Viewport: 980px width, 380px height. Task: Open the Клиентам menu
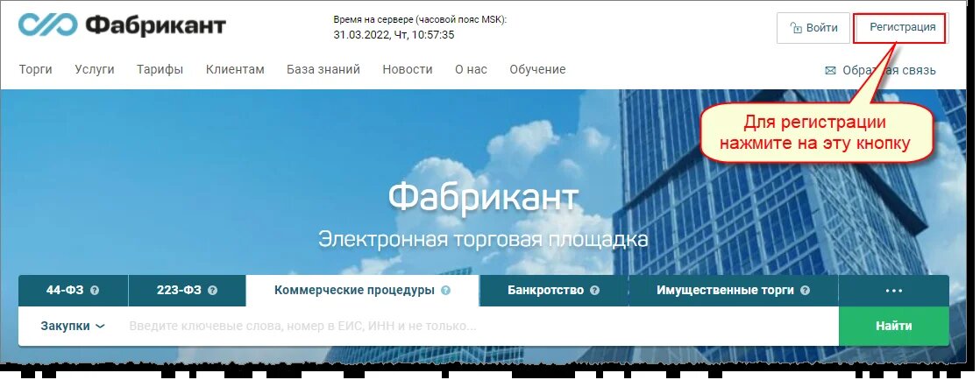tap(235, 69)
